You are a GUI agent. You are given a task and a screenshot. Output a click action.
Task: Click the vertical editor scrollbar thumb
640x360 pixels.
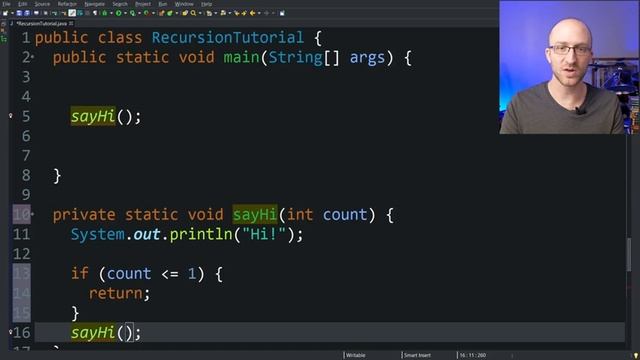[629, 254]
